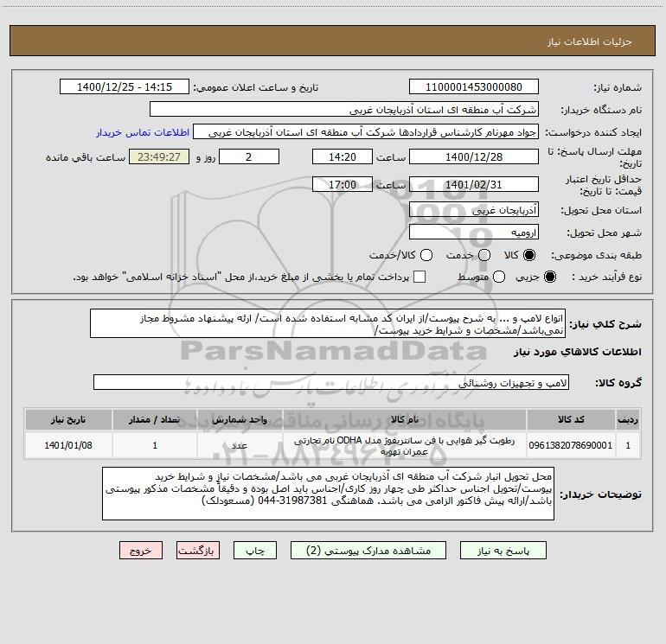This screenshot has width=666, height=644.
Task: Click the اطلاعات کالاهای مورد نیاز heading
Action: coord(578,352)
